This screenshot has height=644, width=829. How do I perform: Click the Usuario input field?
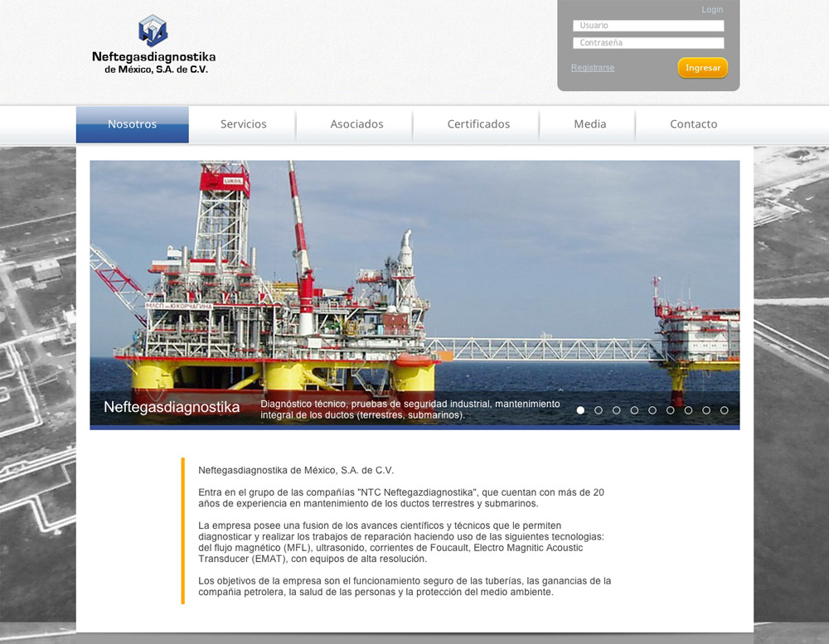pos(648,26)
